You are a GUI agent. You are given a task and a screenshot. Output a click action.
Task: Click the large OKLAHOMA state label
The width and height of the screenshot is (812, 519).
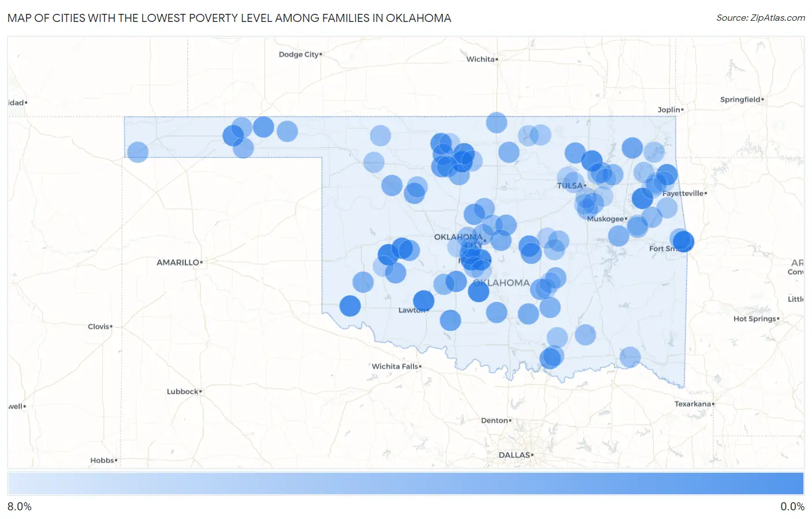point(501,283)
